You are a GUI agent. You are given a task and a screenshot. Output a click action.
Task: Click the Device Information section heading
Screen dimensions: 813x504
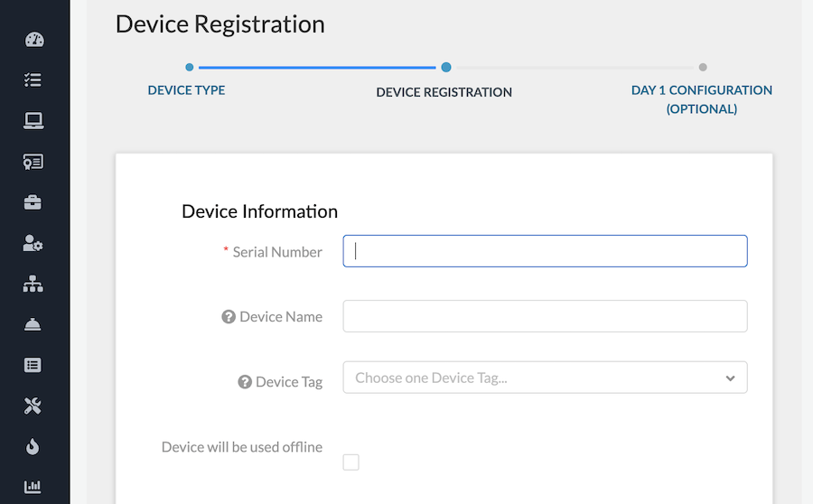coord(260,211)
